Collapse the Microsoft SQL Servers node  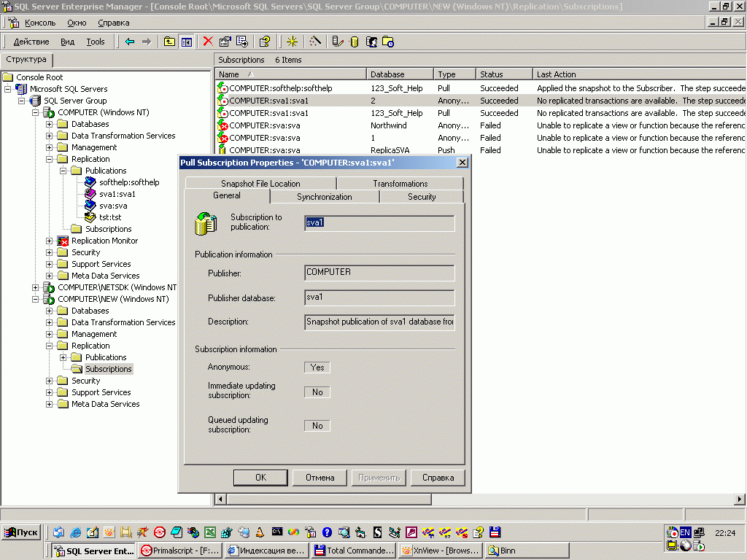tap(7, 89)
